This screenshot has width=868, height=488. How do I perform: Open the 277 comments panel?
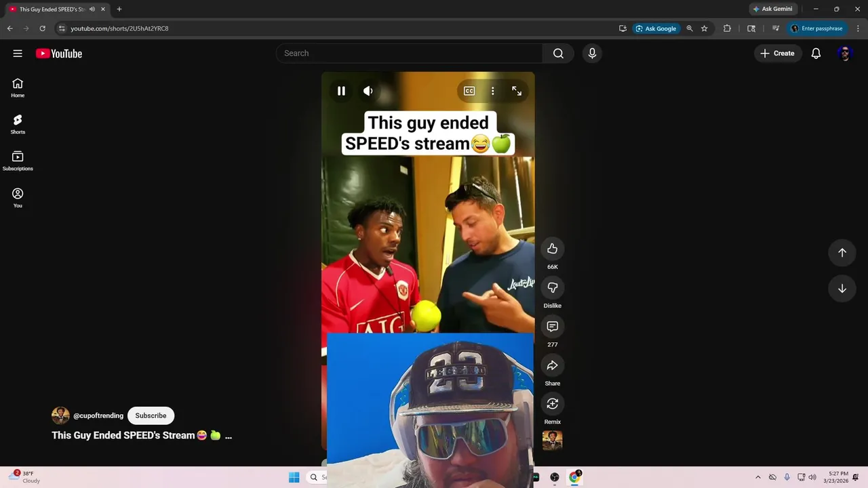pos(553,327)
